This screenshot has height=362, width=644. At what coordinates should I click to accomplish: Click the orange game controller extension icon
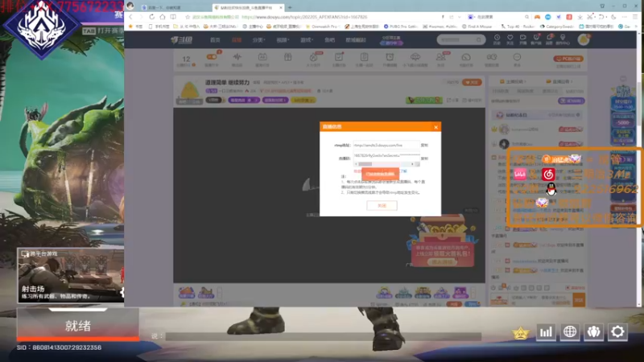537,17
